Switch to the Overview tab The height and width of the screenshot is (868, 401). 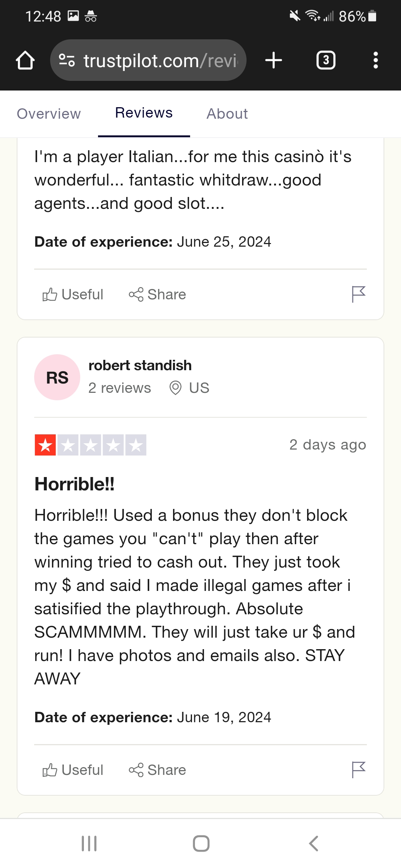point(49,114)
